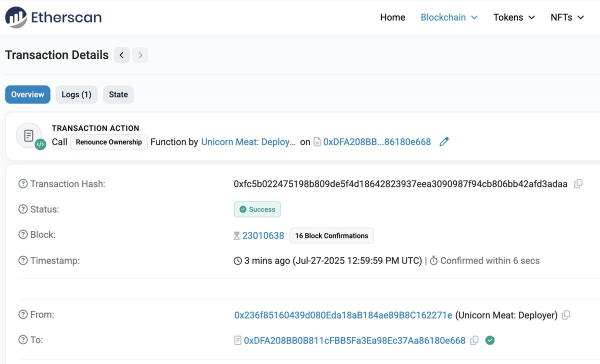Click the contract icon in the To row
Viewport: 600px width, 364px height.
[238, 340]
